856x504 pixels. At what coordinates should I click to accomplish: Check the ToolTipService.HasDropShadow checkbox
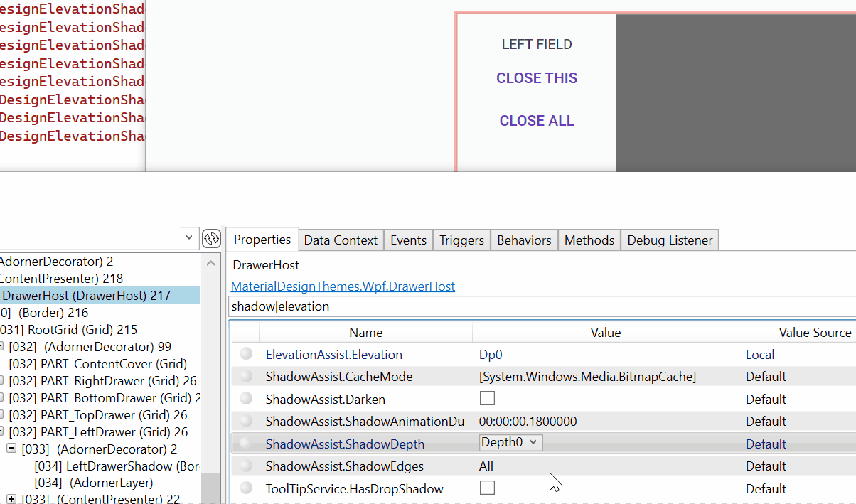487,488
